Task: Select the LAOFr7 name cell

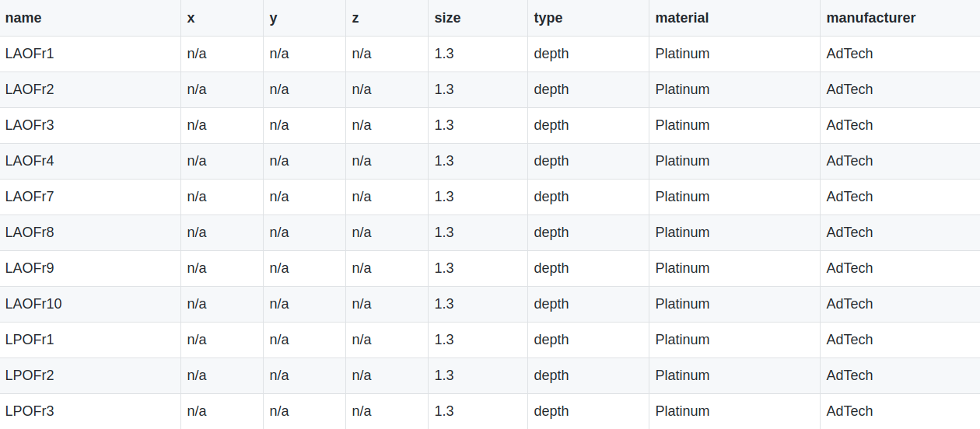Action: pos(30,197)
